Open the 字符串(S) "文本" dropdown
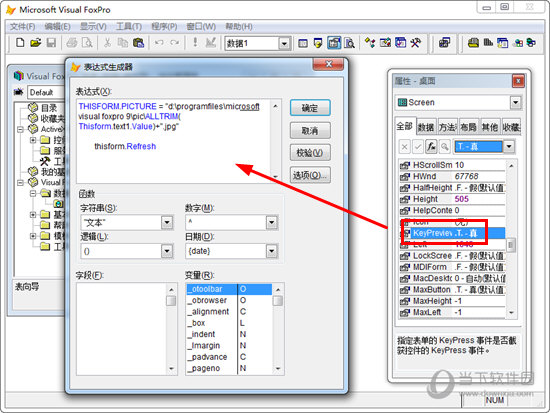Image resolution: width=550 pixels, height=413 pixels. (x=167, y=222)
